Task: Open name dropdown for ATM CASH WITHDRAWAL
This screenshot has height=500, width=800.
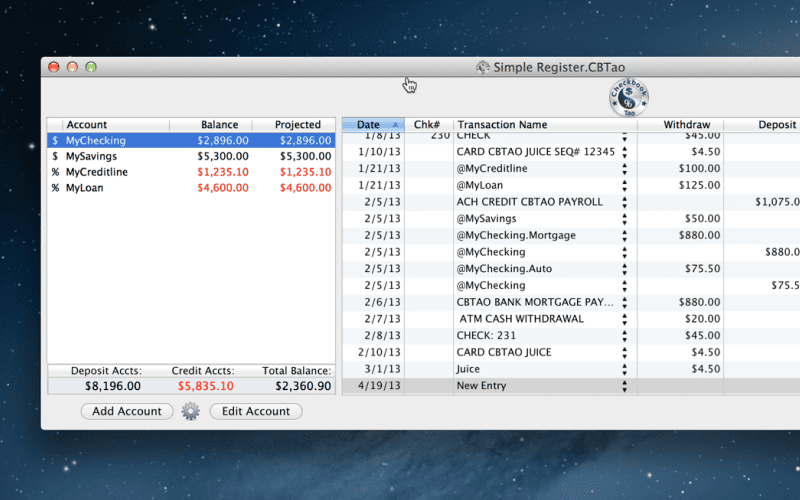Action: click(x=625, y=319)
